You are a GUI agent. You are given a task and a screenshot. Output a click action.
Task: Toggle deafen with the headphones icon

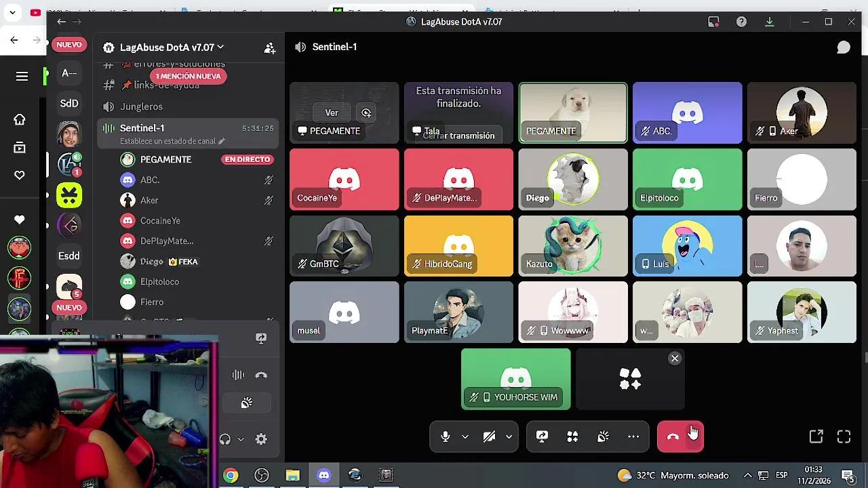[225, 439]
